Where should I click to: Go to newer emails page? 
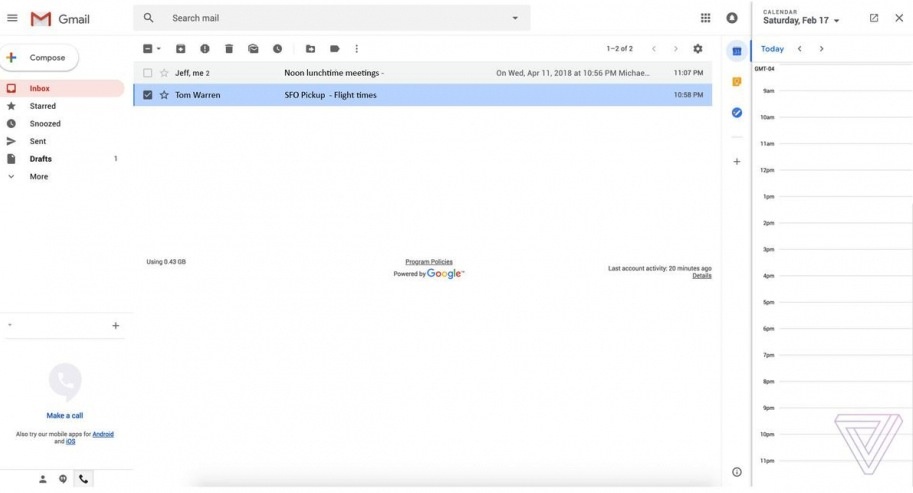[x=654, y=49]
